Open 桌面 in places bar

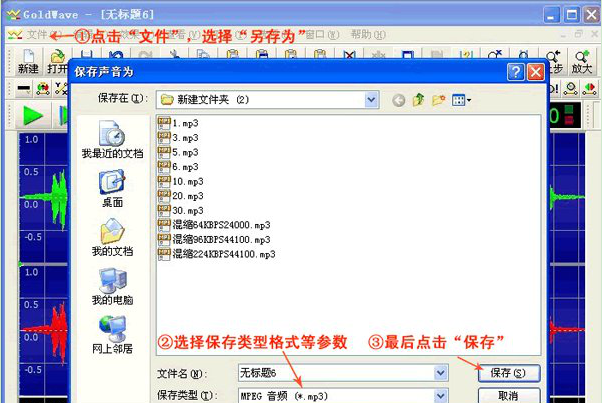(112, 188)
